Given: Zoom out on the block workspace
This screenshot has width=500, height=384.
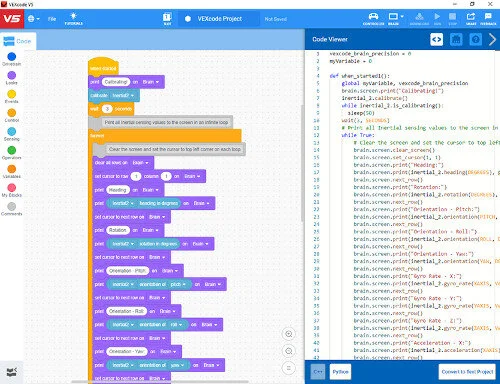Looking at the screenshot, I should (x=289, y=351).
